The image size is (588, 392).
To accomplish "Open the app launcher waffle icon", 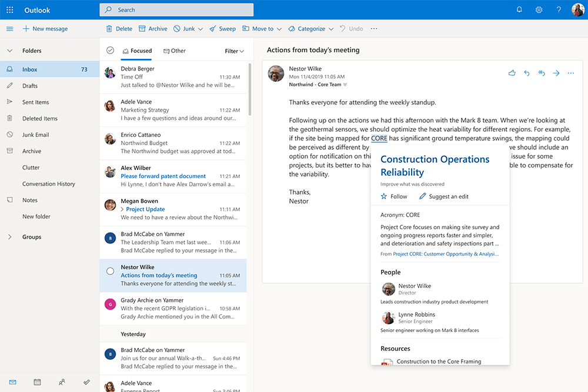I will point(10,10).
